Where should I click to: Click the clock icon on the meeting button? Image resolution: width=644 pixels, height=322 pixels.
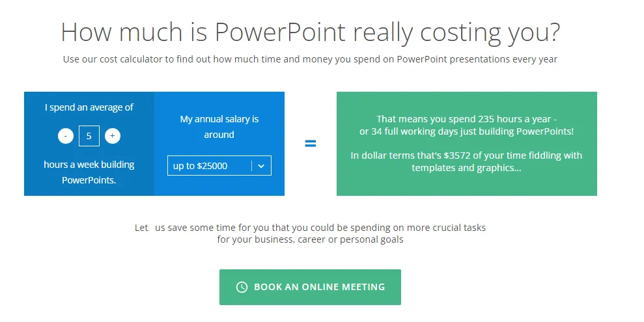coord(242,287)
